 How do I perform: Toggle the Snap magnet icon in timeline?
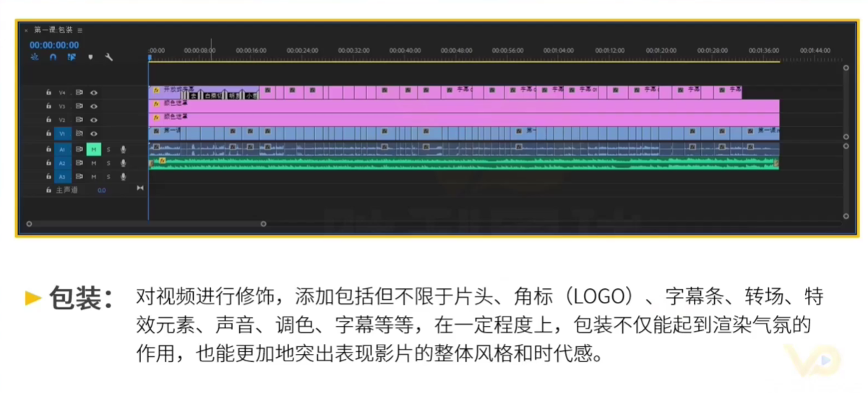pos(53,57)
